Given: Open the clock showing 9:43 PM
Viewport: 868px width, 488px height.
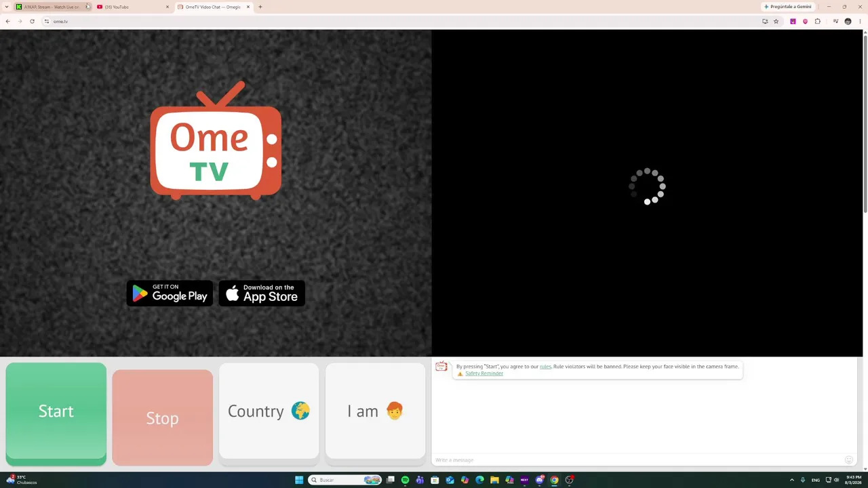Looking at the screenshot, I should pyautogui.click(x=853, y=480).
